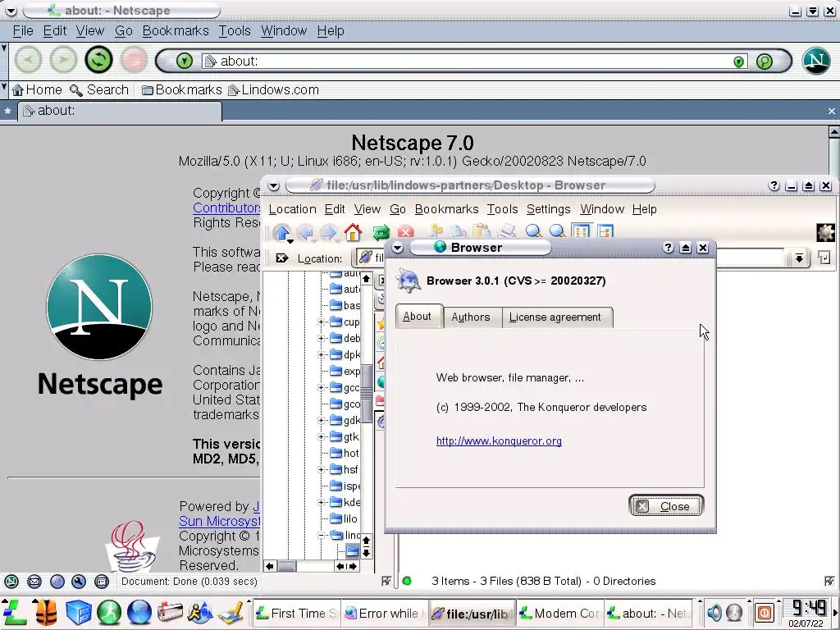This screenshot has width=840, height=630.
Task: Open the Tools menu in Netscape
Action: coord(234,31)
